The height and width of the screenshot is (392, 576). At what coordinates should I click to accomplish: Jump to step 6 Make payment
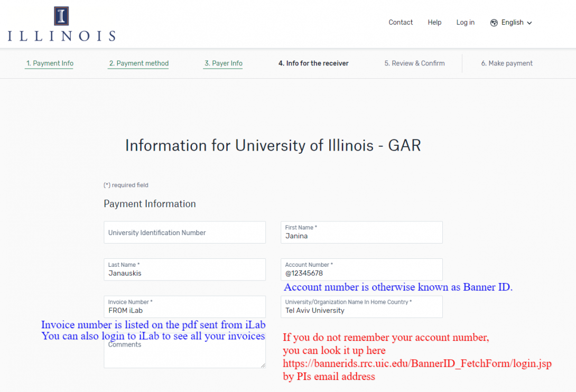[507, 63]
